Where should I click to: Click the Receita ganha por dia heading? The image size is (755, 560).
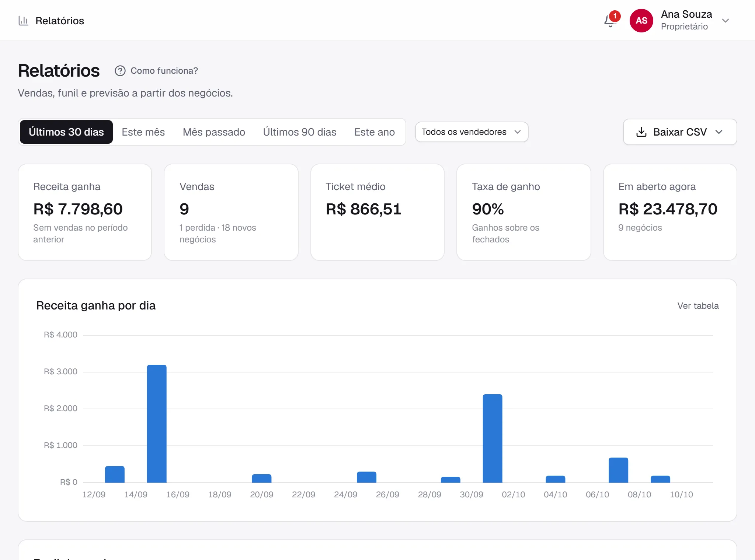tap(96, 305)
